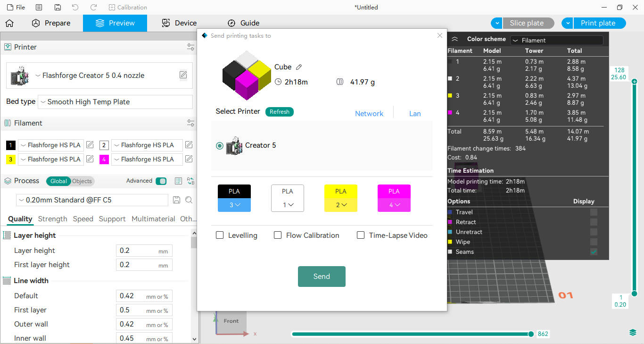Go to the Home screen icon
Image resolution: width=644 pixels, height=344 pixels.
point(9,23)
